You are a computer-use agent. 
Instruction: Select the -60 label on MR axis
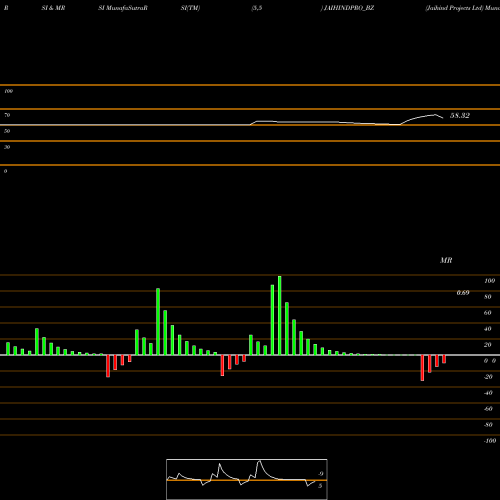488,409
